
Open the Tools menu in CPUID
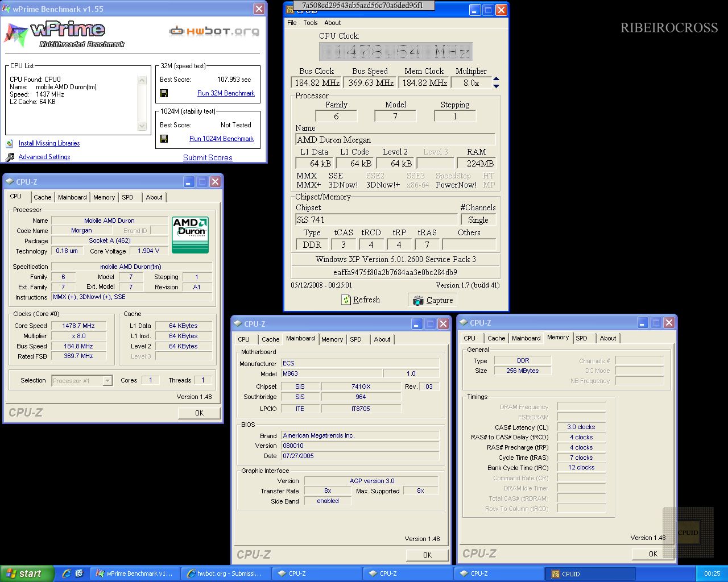311,23
